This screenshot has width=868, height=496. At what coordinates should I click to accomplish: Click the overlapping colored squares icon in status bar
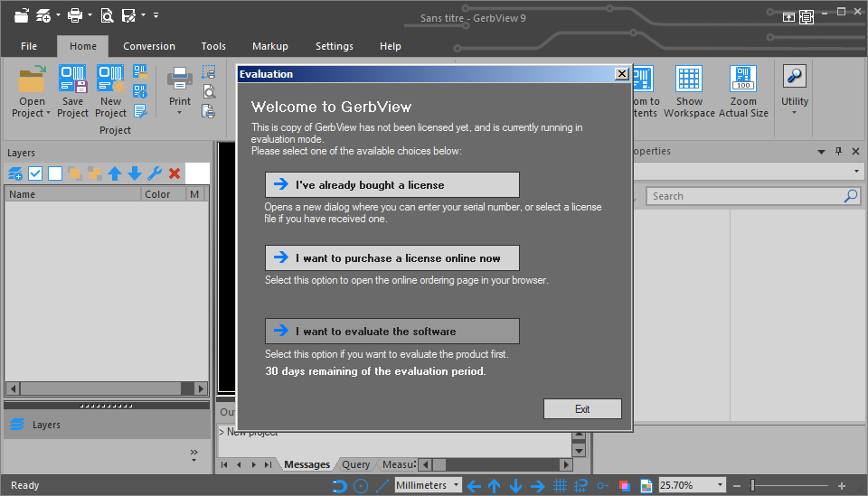[x=625, y=485]
